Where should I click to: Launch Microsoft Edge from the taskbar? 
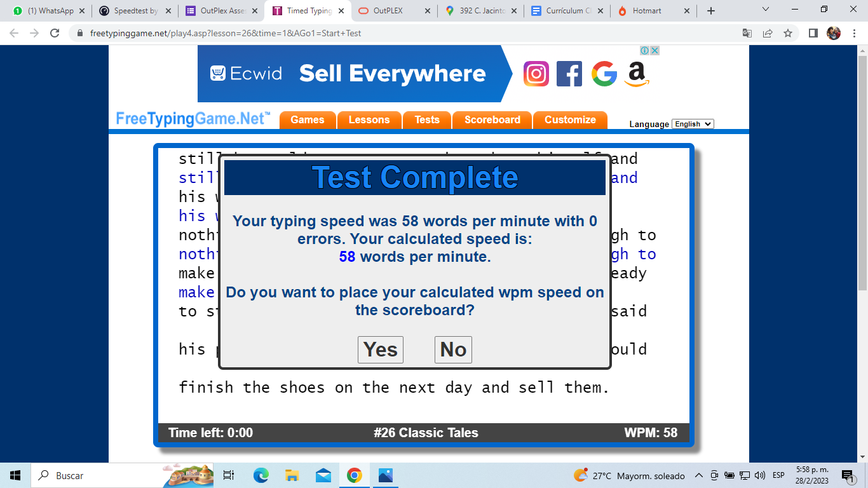tap(261, 475)
